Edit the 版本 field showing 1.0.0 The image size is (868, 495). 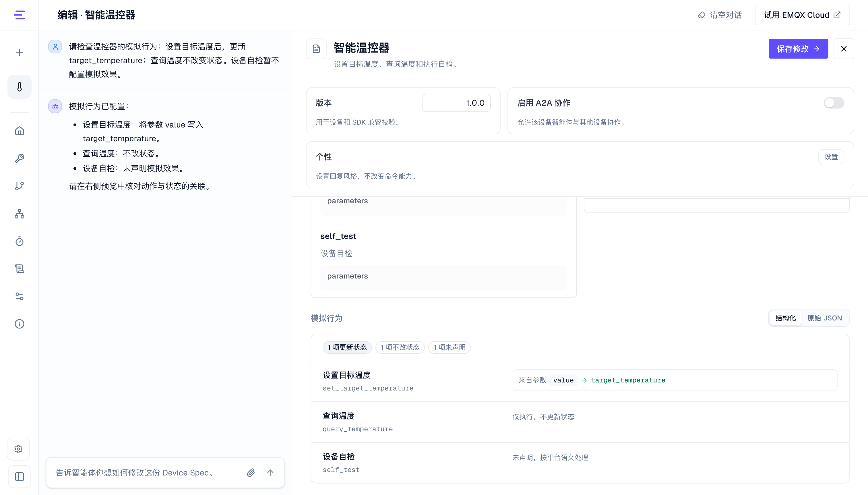tap(456, 103)
